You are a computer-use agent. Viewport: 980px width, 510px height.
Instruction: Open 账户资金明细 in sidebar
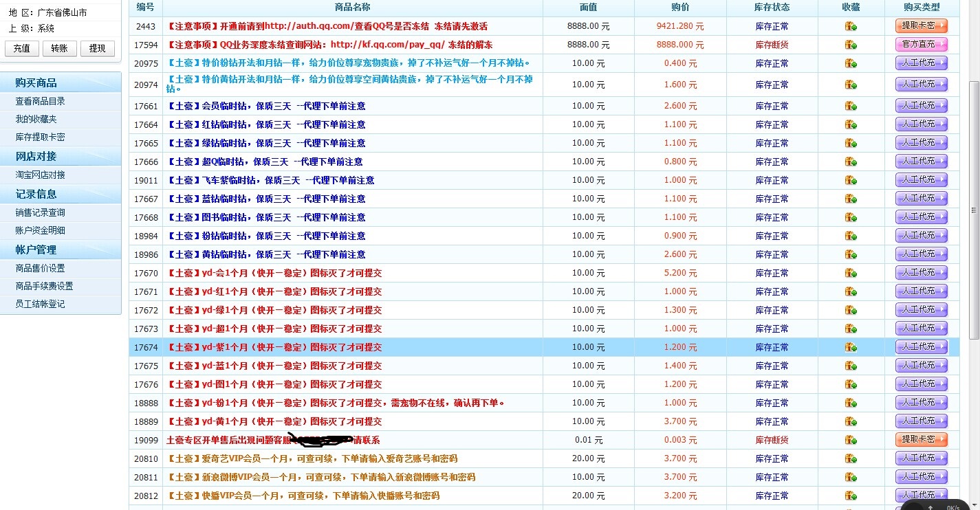[x=41, y=230]
